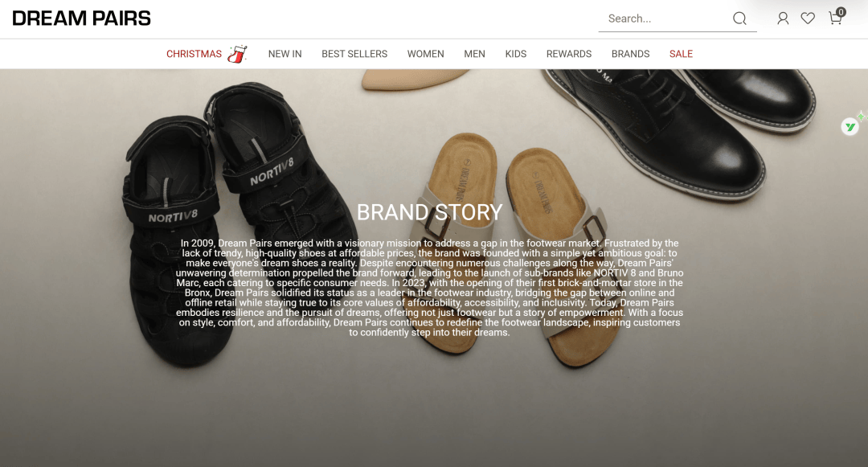
Task: Click the cart item count badge
Action: point(841,12)
